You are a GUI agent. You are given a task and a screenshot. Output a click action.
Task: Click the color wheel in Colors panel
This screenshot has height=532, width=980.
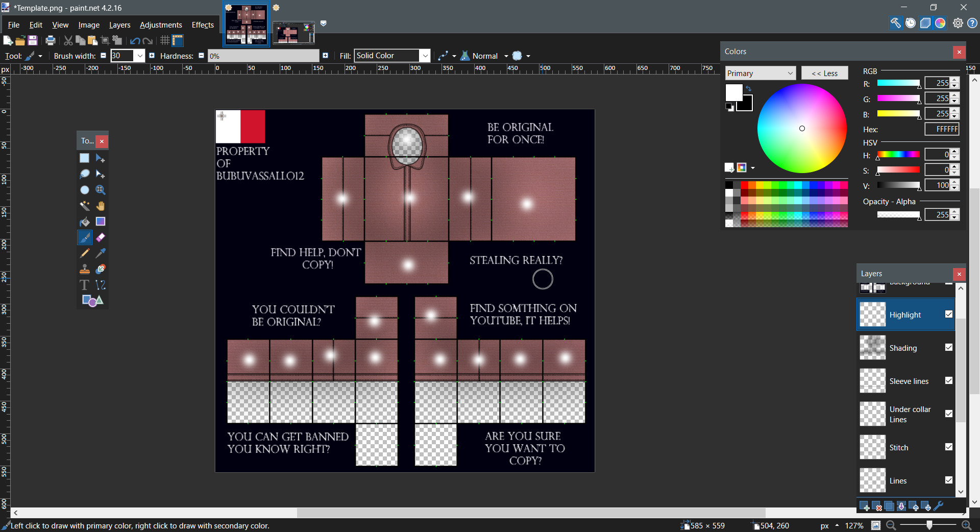coord(802,128)
